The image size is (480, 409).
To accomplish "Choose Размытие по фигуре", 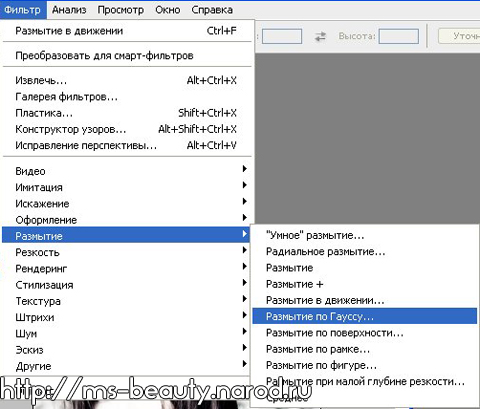I will [365, 365].
